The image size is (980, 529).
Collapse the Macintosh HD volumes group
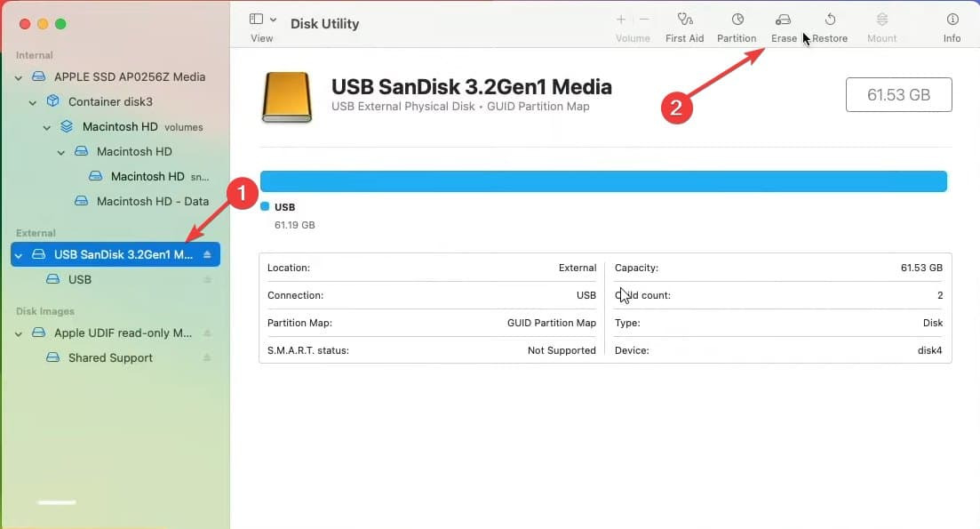pos(46,126)
